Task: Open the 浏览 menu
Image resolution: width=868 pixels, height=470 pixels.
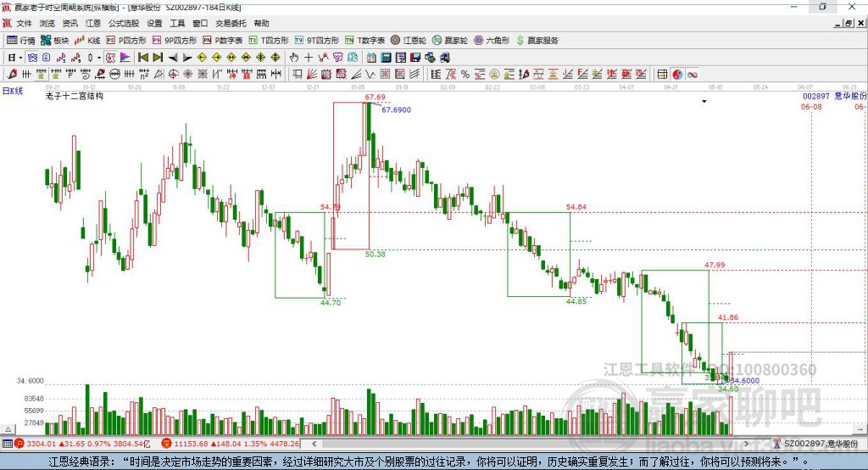Action: tap(47, 23)
